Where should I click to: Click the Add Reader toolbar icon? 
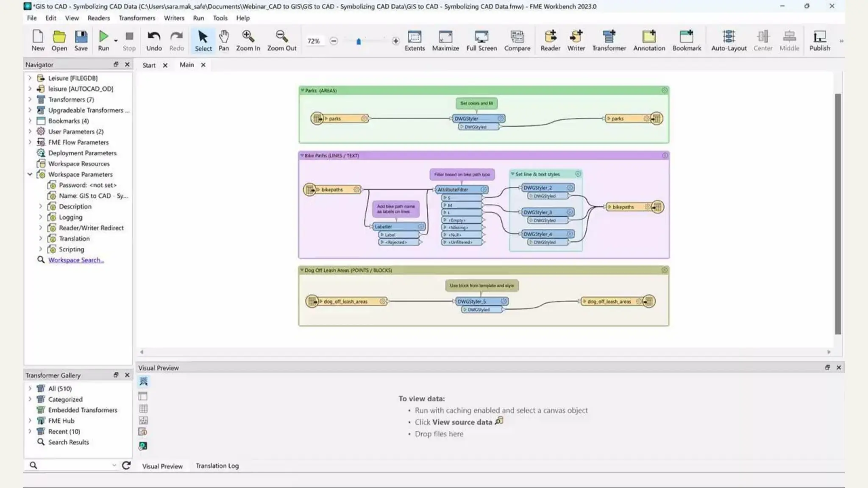coord(550,37)
